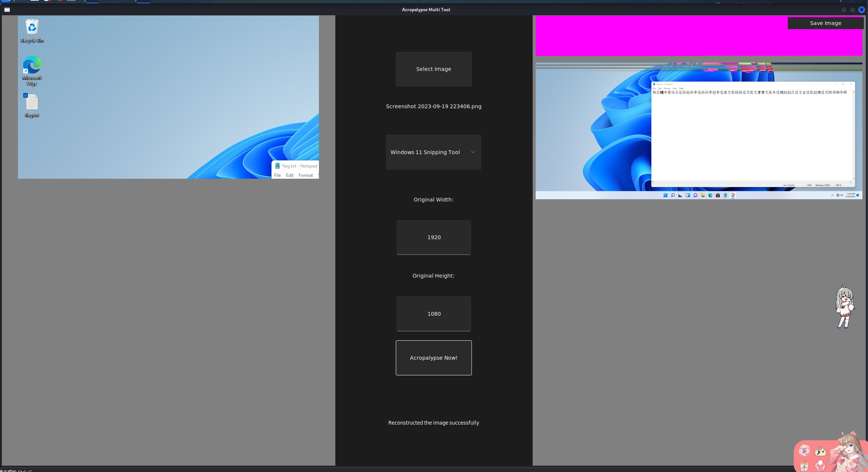This screenshot has width=868, height=472.
Task: Click the input method skin icon, bottom right
Action: click(820, 465)
